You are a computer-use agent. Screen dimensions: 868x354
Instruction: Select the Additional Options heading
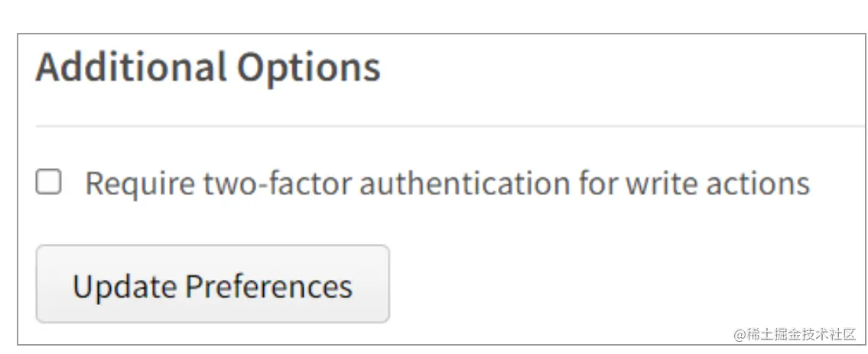pos(208,67)
